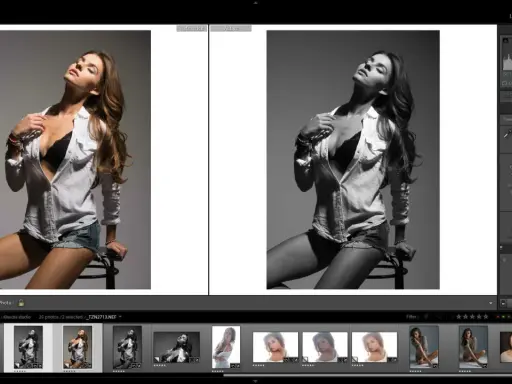Set filter rating to three stars
Screen dimensions: 512x384
pyautogui.click(x=472, y=317)
